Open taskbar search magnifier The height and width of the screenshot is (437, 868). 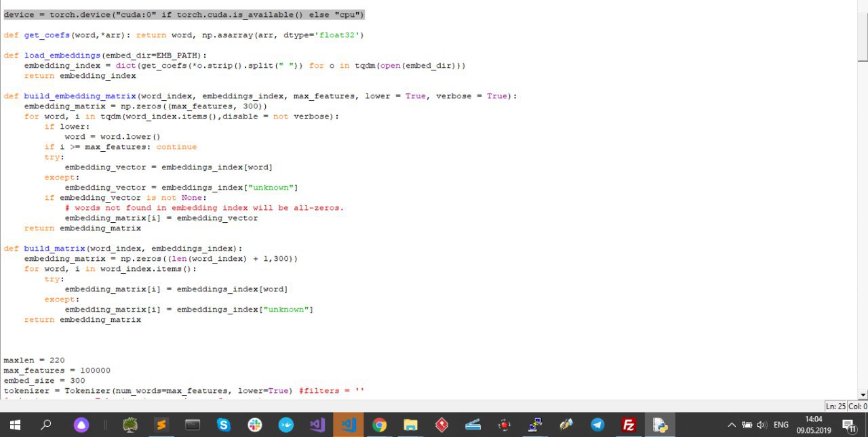click(x=45, y=425)
